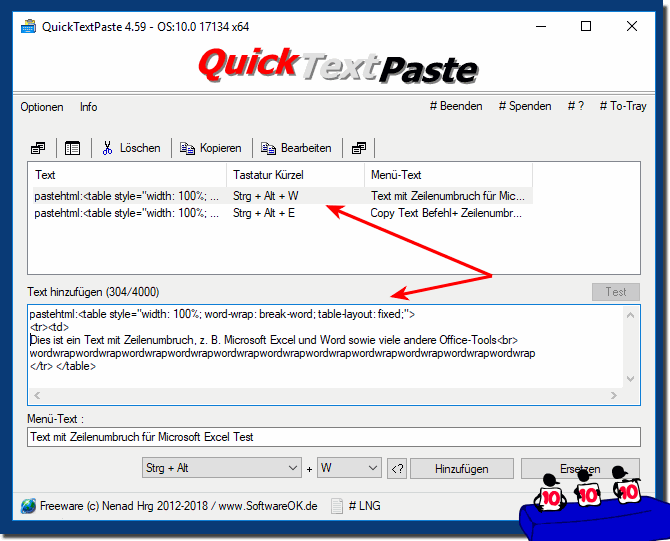Viewport: 670px width, 541px height.
Task: Maximize the QuickTextPaste window
Action: tap(586, 26)
